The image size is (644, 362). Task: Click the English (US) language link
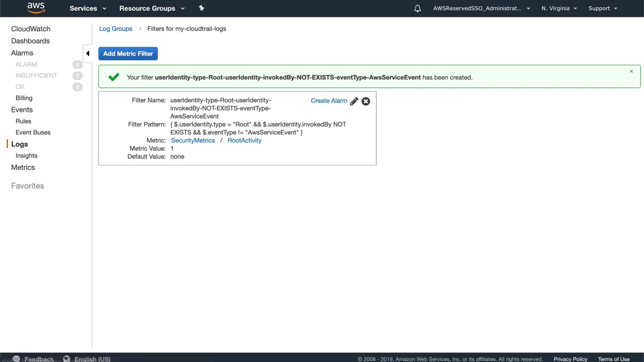(x=93, y=359)
